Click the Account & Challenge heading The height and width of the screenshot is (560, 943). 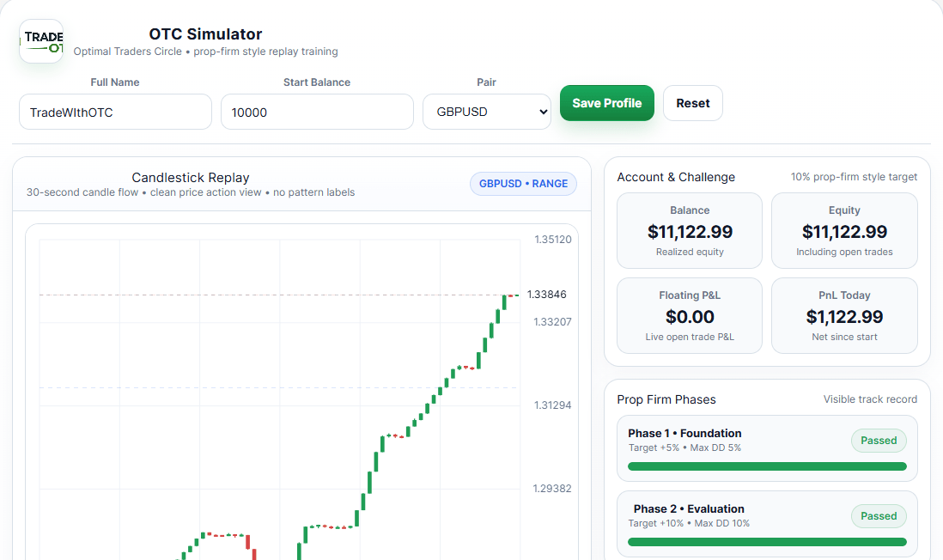click(676, 177)
